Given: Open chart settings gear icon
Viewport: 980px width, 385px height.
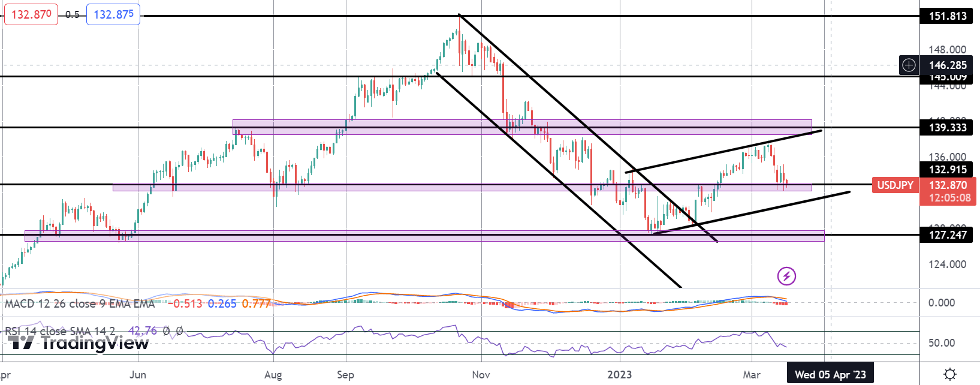Looking at the screenshot, I should (x=950, y=374).
